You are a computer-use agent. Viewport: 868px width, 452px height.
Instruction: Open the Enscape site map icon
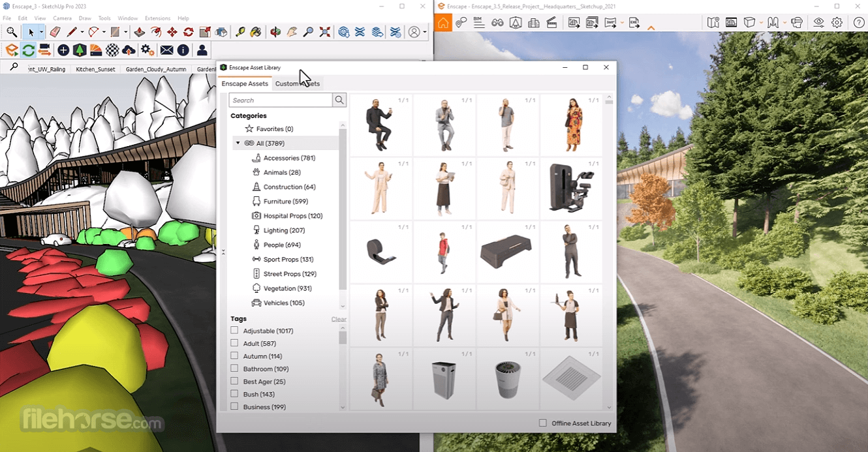click(x=713, y=23)
